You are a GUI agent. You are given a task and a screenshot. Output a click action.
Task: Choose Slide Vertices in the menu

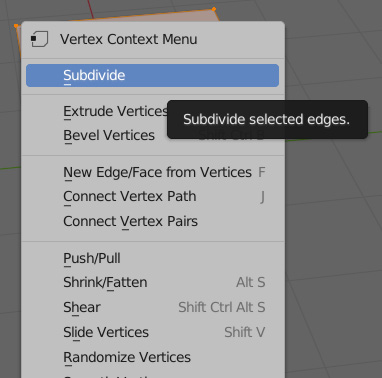click(152, 332)
